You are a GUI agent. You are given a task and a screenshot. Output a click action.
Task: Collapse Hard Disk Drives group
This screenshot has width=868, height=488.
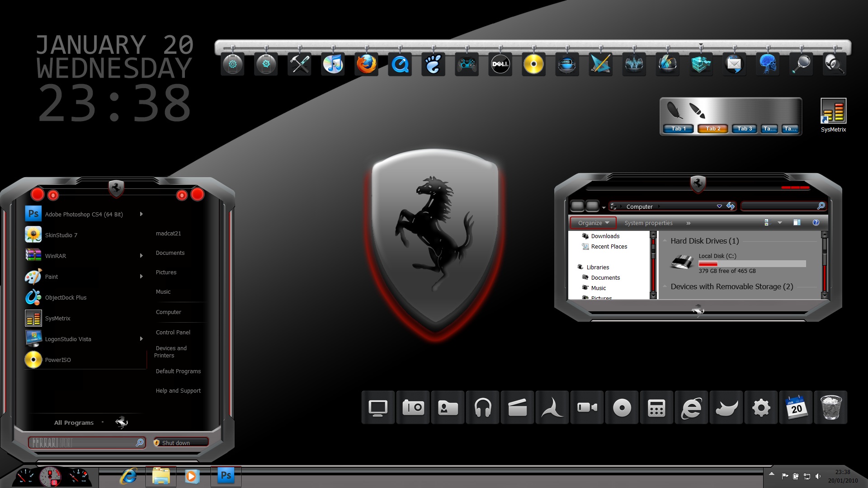665,241
